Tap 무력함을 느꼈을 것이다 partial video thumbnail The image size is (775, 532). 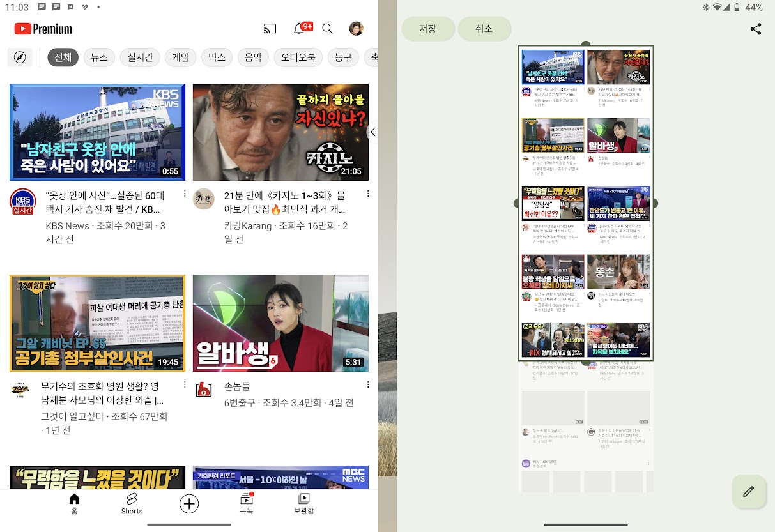(x=97, y=477)
